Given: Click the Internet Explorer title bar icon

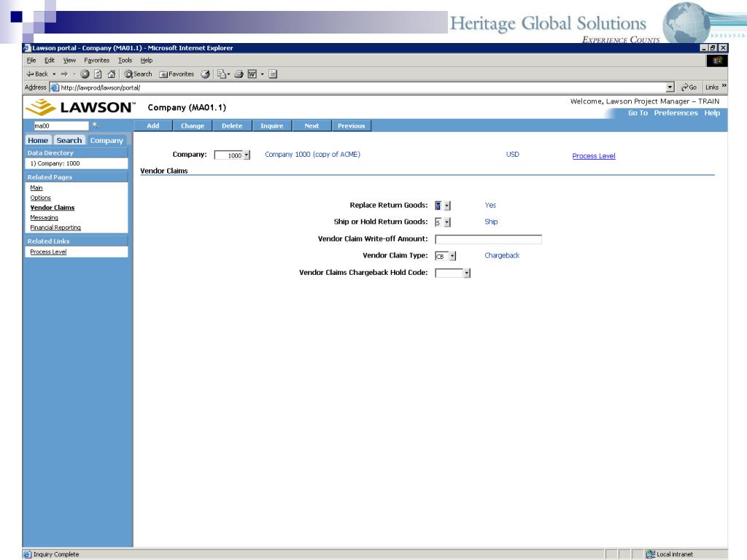Looking at the screenshot, I should tap(27, 48).
